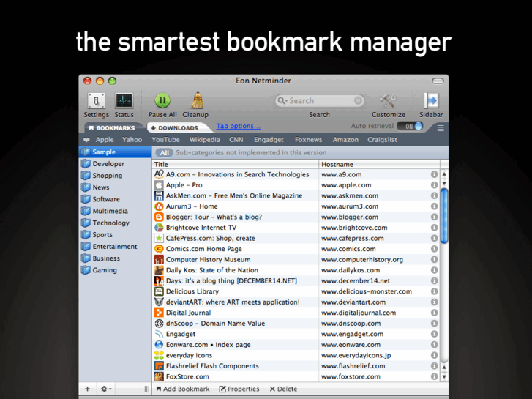Select the News category
Screen dimensions: 532x399
(x=115, y=187)
